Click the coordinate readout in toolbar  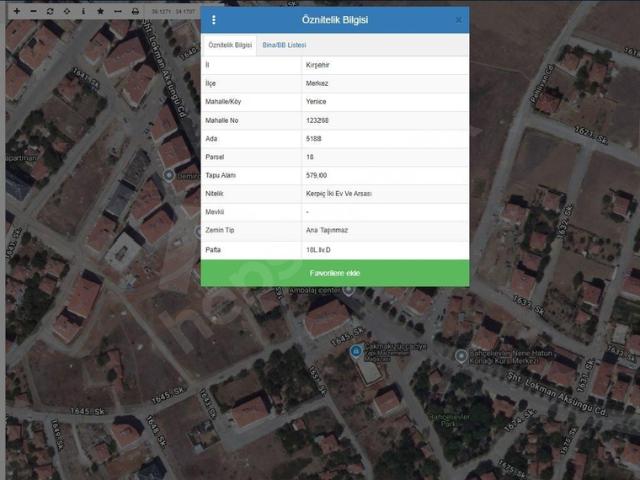(173, 11)
